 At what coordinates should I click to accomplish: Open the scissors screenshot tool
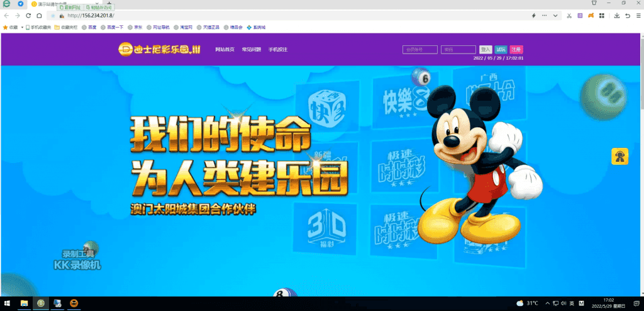pos(569,16)
